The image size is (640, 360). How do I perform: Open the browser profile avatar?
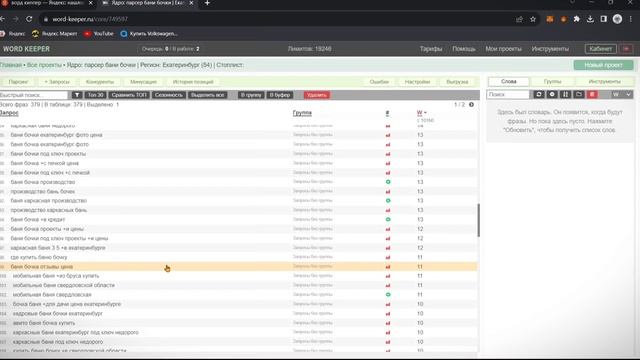coord(617,19)
